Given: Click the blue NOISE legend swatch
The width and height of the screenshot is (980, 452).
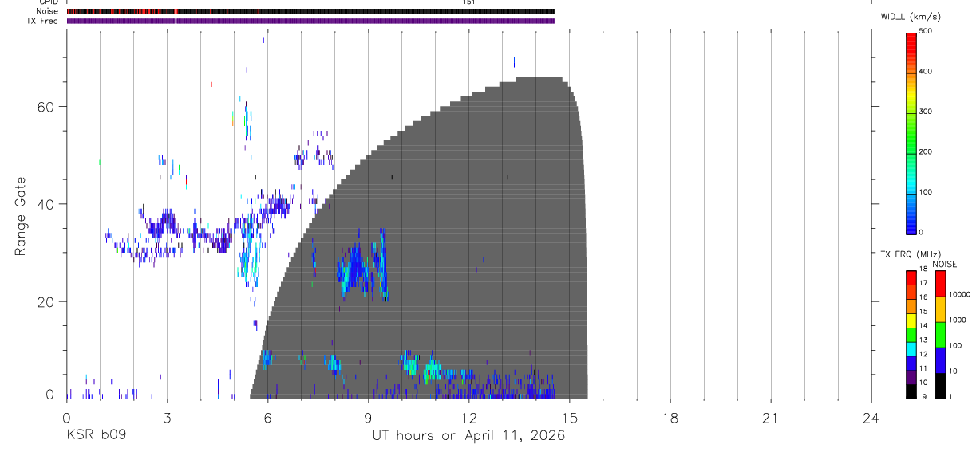Looking at the screenshot, I should click(x=940, y=360).
